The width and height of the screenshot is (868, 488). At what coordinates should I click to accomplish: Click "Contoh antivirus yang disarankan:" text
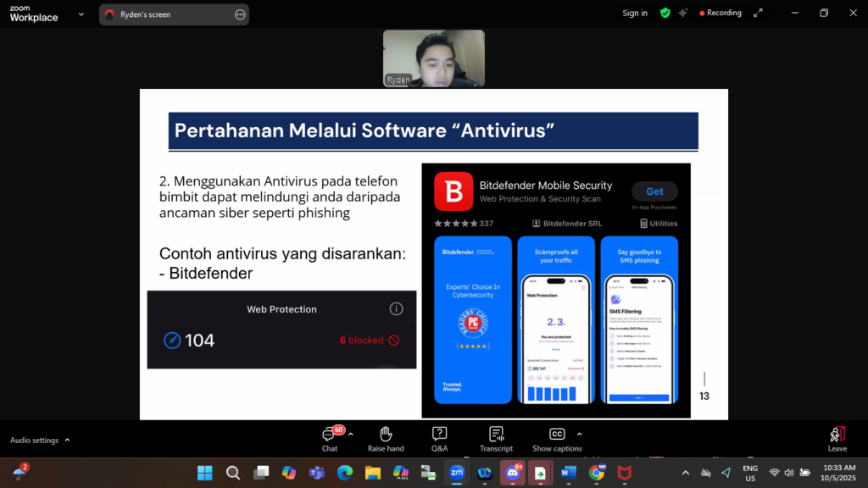point(282,254)
